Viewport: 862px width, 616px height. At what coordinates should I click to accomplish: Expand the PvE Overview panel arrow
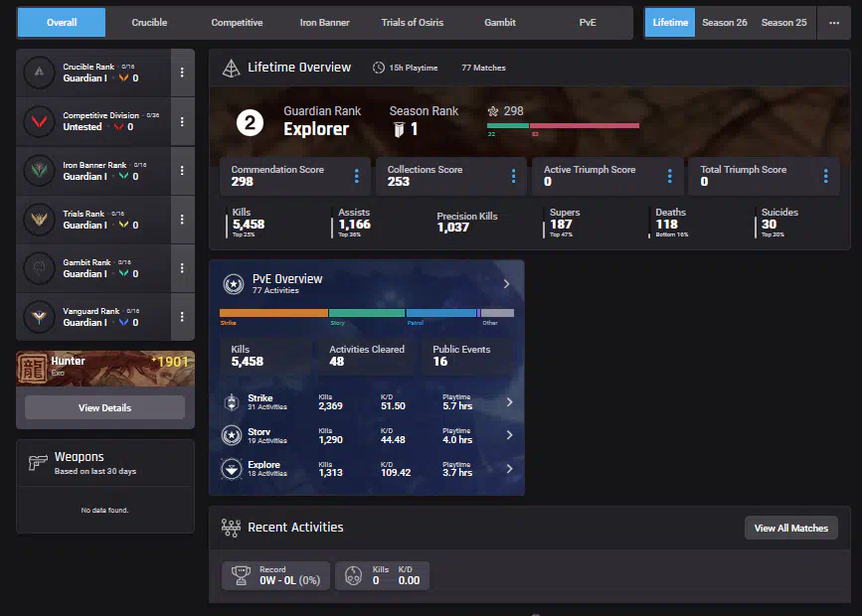[506, 284]
